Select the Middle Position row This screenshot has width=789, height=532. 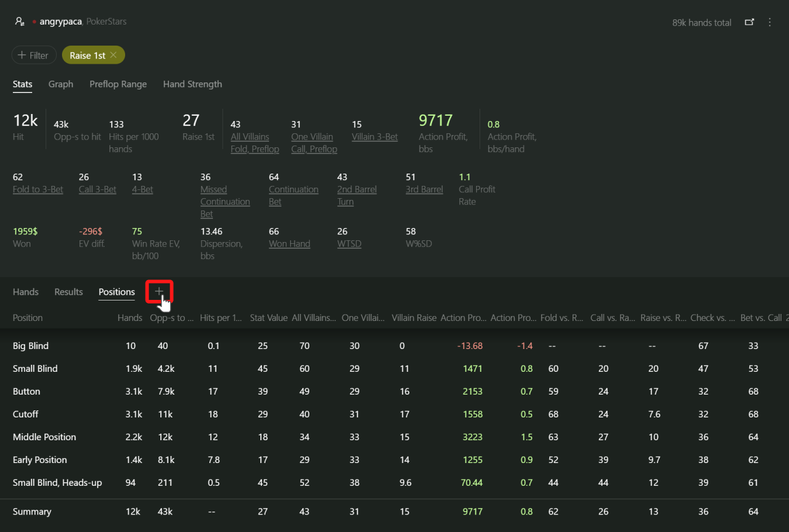(x=44, y=437)
